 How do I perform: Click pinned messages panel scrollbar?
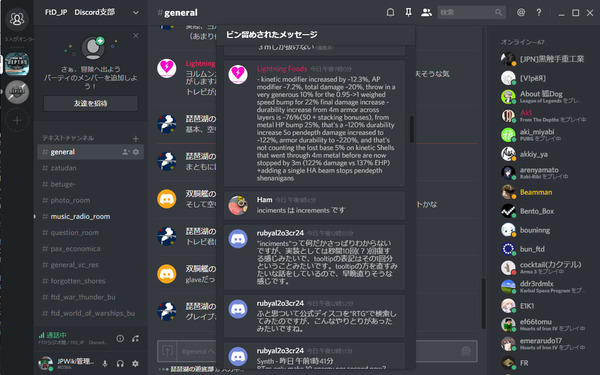tap(412, 129)
